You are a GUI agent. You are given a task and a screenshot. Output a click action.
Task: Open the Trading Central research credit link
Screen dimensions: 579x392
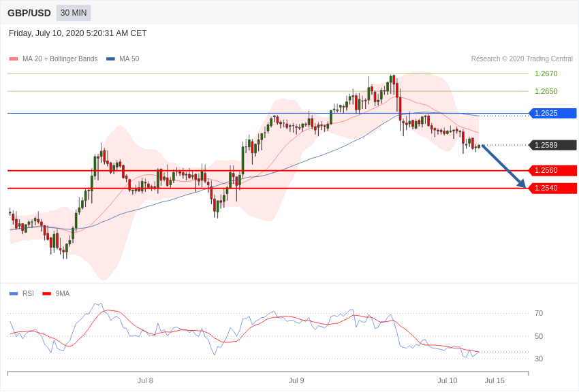point(522,59)
